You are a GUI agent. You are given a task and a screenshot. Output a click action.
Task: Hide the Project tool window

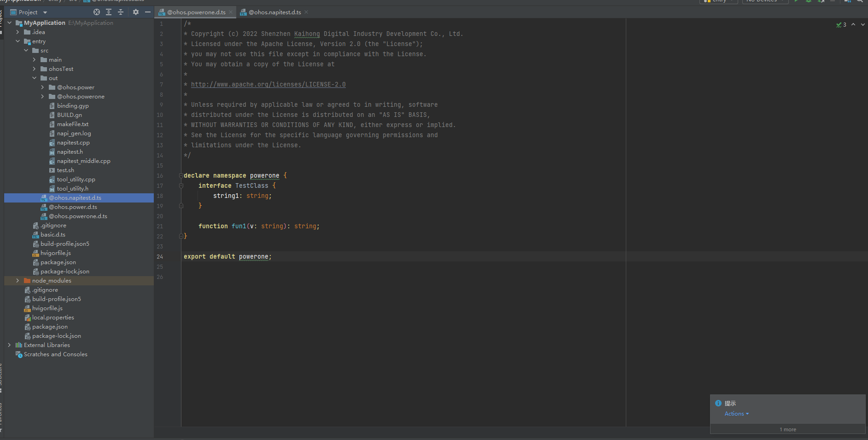tap(148, 12)
